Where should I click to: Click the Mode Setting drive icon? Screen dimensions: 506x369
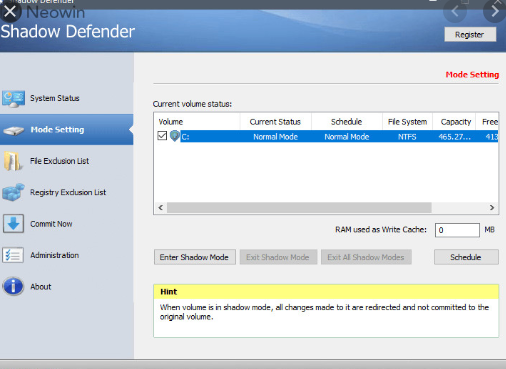[x=13, y=130]
